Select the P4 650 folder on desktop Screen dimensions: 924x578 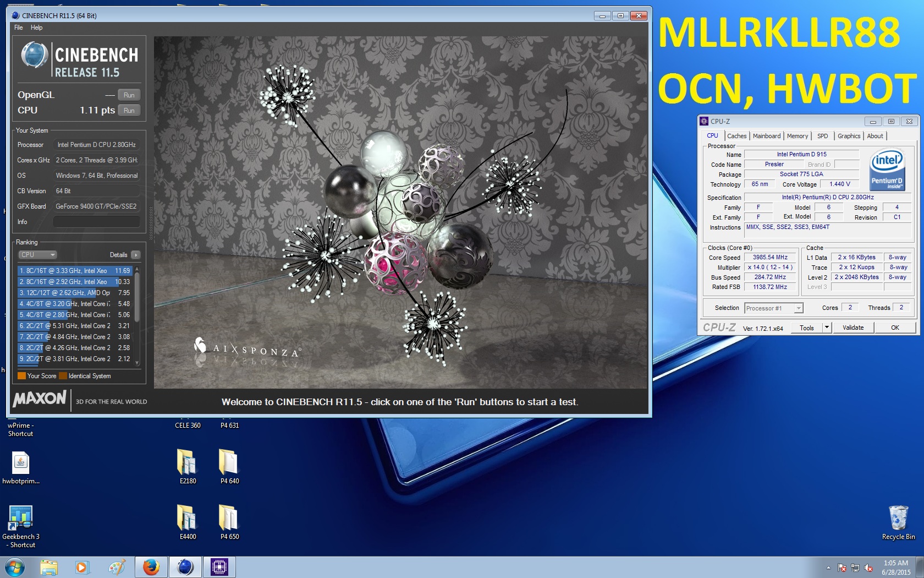tap(229, 522)
